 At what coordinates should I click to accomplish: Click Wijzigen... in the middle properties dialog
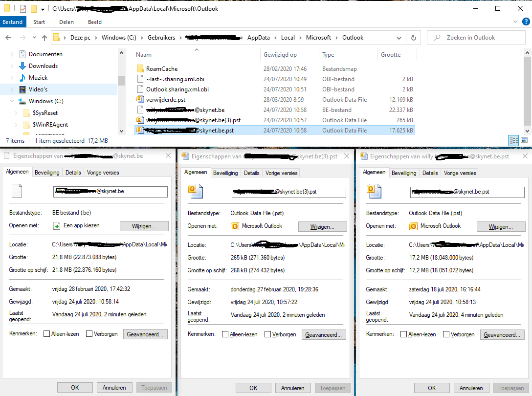(322, 227)
